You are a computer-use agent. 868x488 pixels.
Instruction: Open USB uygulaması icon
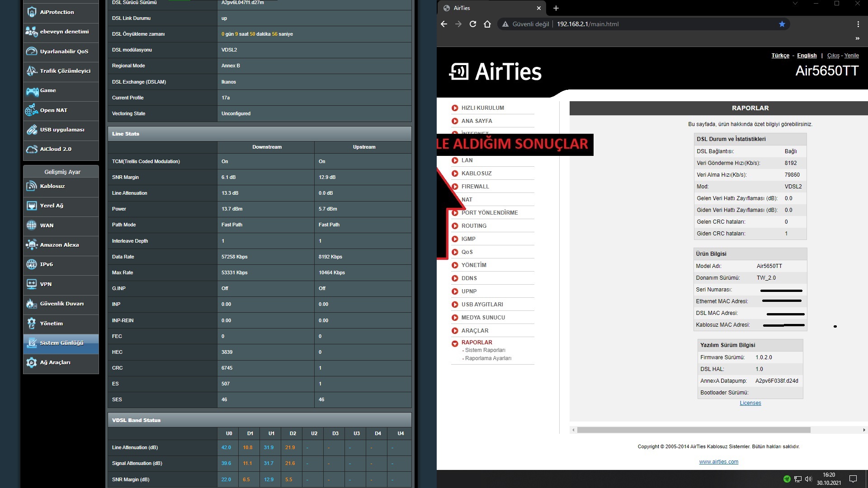(32, 130)
